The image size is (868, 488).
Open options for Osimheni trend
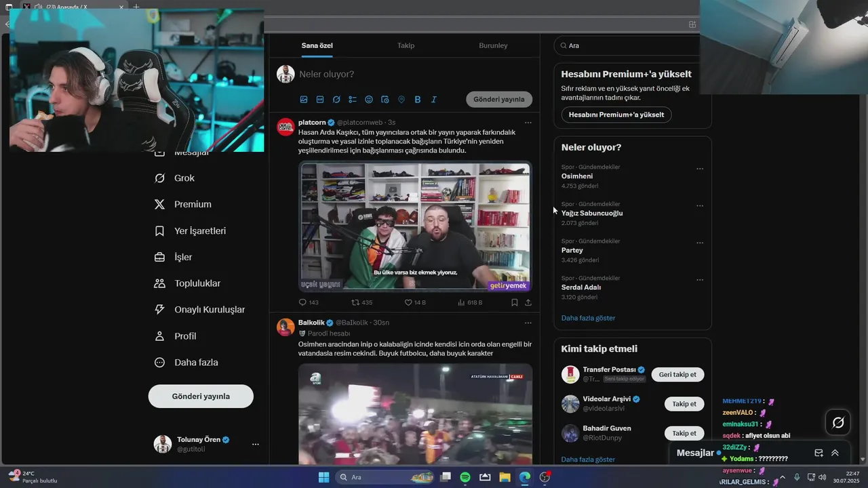pyautogui.click(x=700, y=169)
